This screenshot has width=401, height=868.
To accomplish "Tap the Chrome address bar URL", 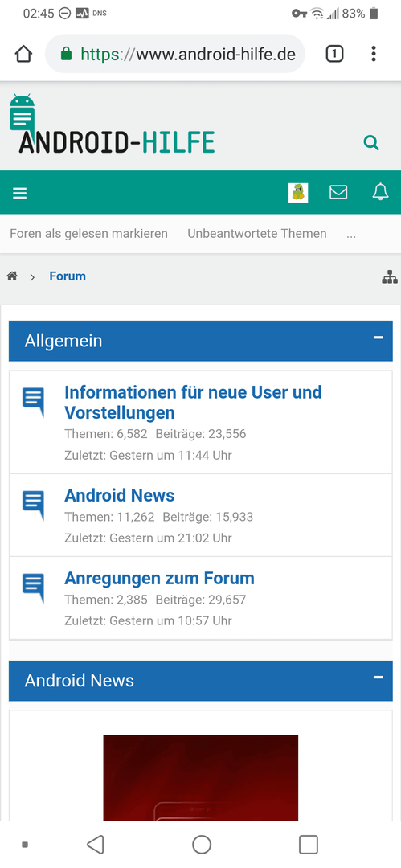I will pyautogui.click(x=188, y=55).
